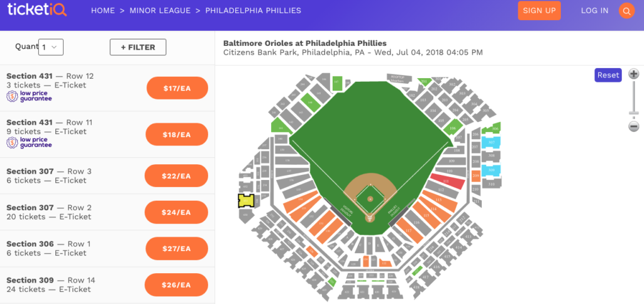
Task: Click the LOG IN link
Action: (x=594, y=11)
